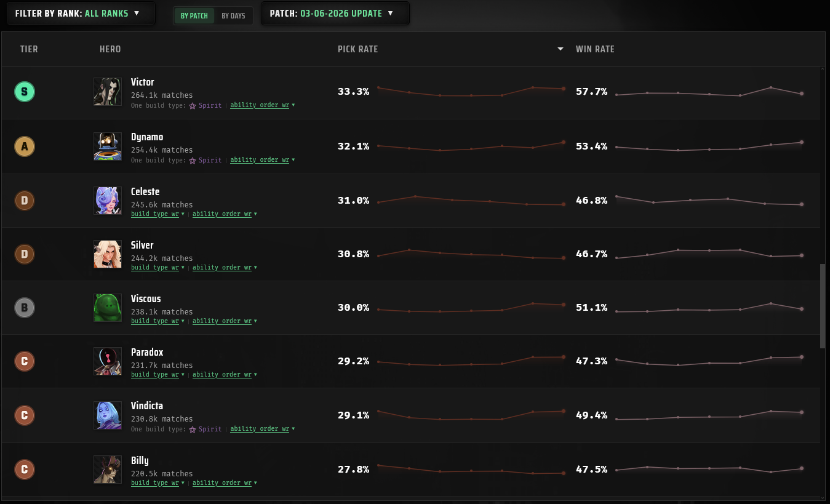Click the C tier badge for Billy

[x=25, y=470]
